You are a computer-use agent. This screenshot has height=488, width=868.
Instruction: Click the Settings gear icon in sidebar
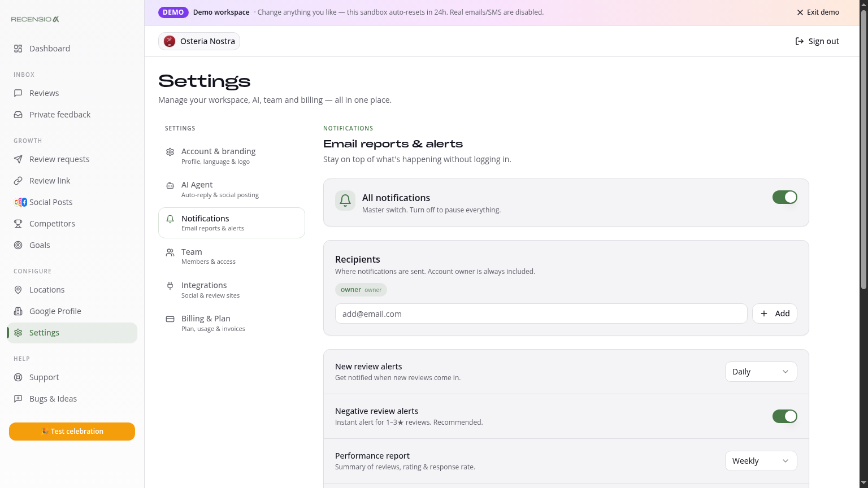[18, 333]
